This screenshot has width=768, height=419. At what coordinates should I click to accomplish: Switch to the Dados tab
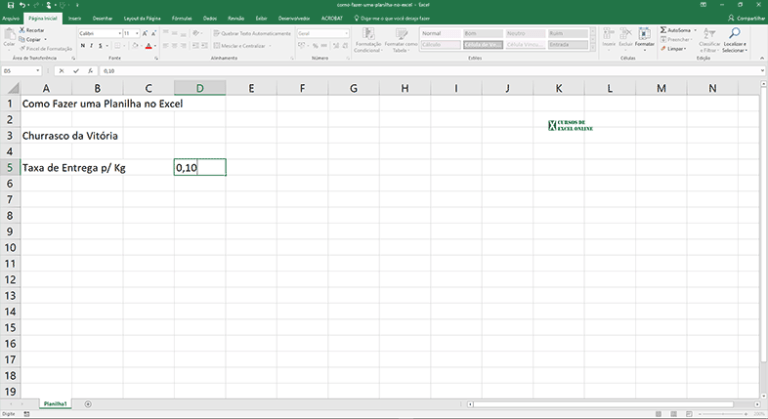(210, 18)
